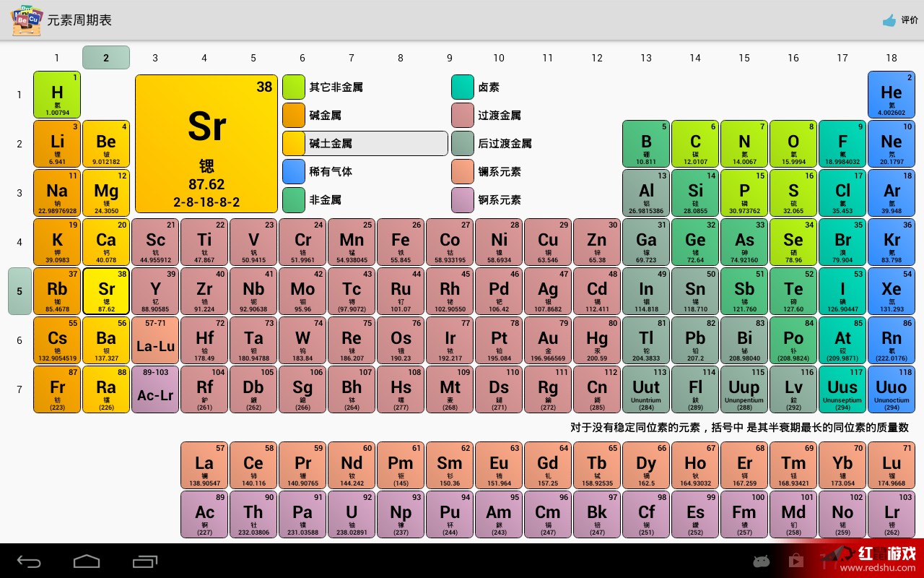
Task: Tap the Gold Au element cell
Action: coord(548,340)
